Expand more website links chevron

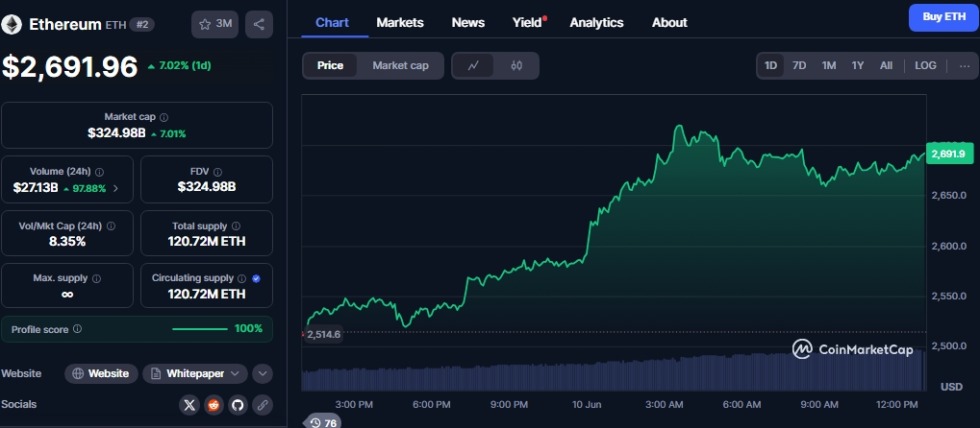tap(262, 374)
